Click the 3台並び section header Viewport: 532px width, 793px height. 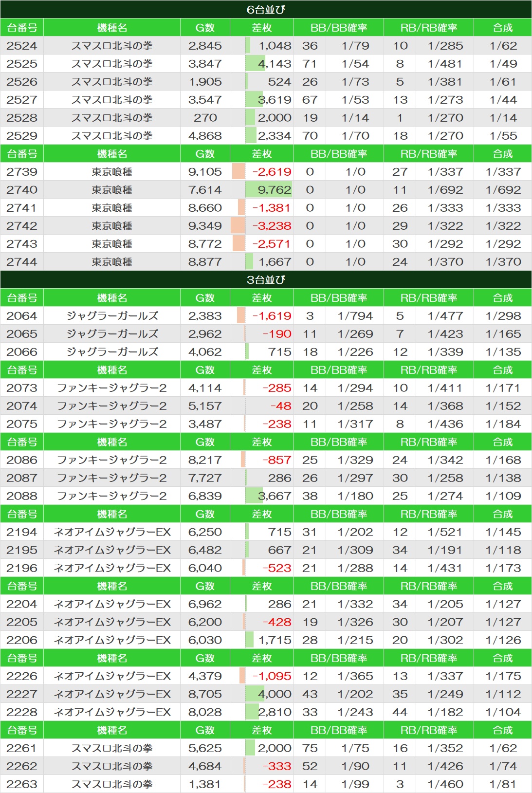pyautogui.click(x=266, y=279)
